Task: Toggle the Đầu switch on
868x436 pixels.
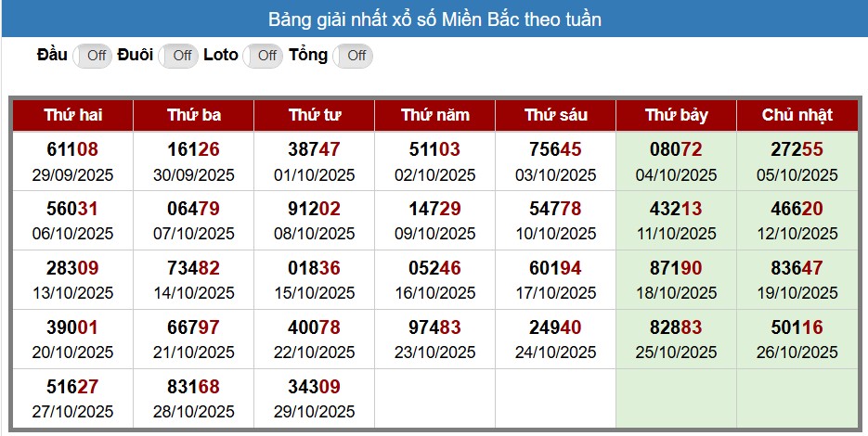Action: (x=93, y=56)
